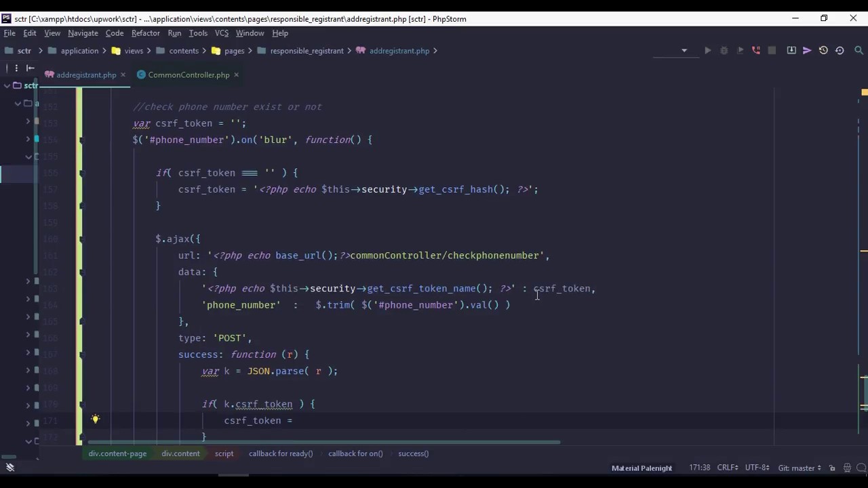The image size is (868, 488).
Task: Place cursor after csrf_token = on line 171
Action: coord(294,421)
